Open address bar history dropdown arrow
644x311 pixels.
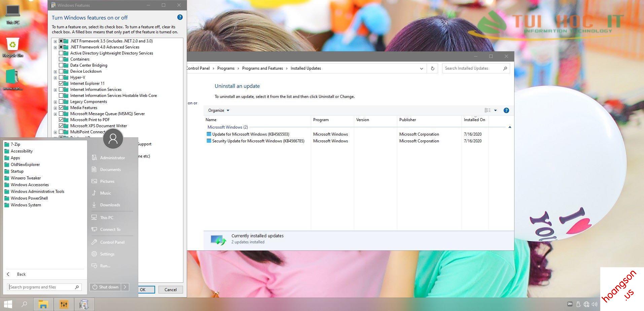click(x=421, y=68)
